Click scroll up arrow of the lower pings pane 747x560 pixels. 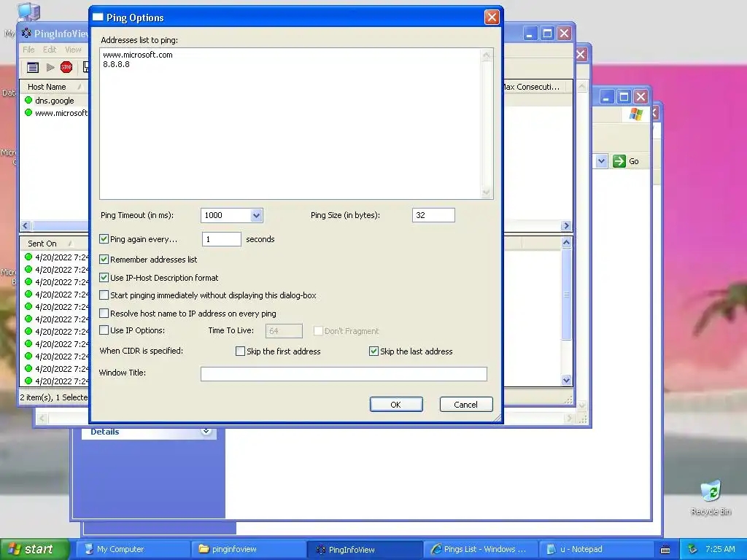[x=566, y=242]
